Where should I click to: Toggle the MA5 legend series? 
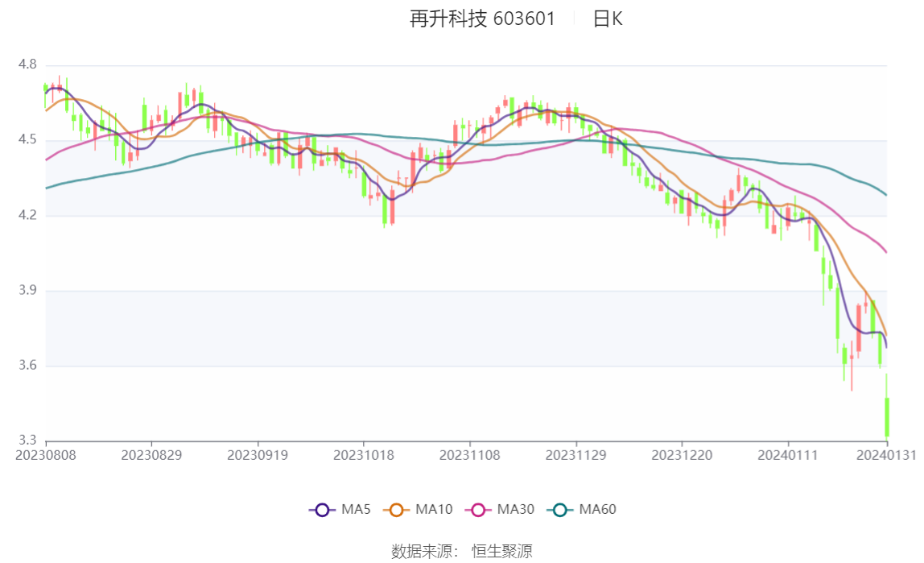pos(340,509)
